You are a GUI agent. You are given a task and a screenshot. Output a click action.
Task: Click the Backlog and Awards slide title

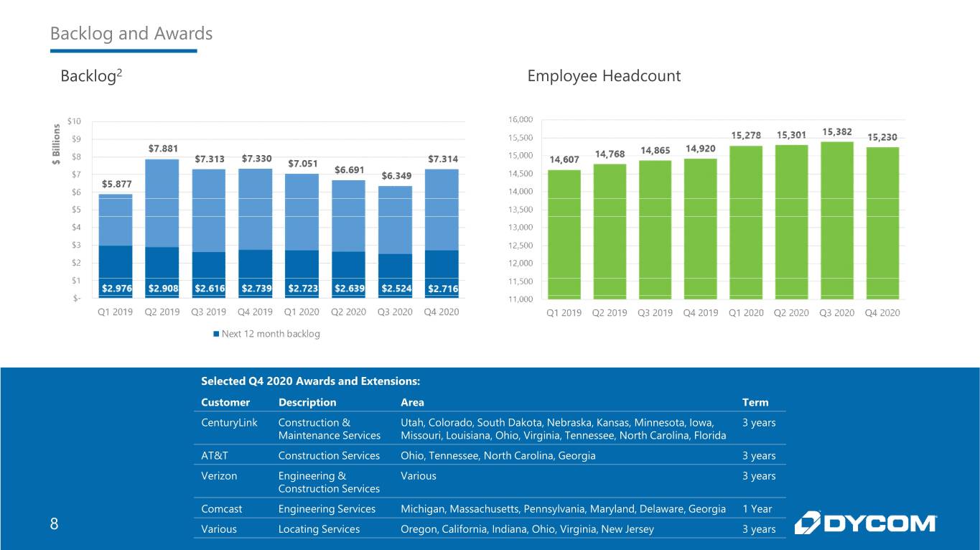131,34
